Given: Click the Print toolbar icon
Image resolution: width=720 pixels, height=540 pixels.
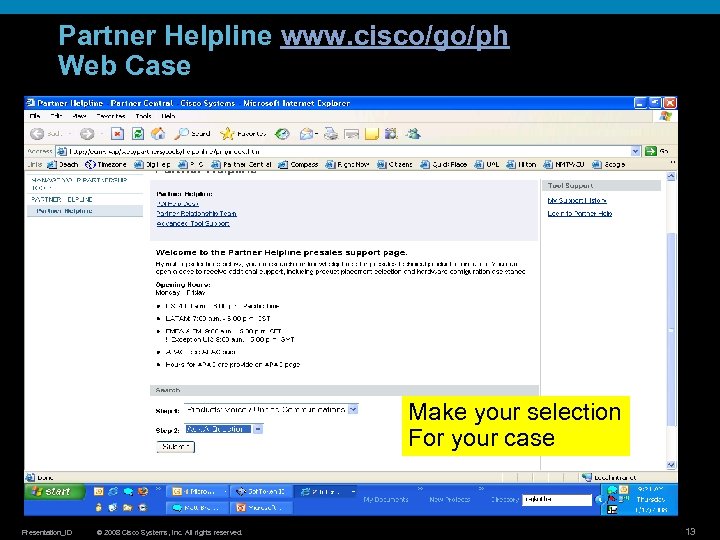Looking at the screenshot, I should click(331, 134).
